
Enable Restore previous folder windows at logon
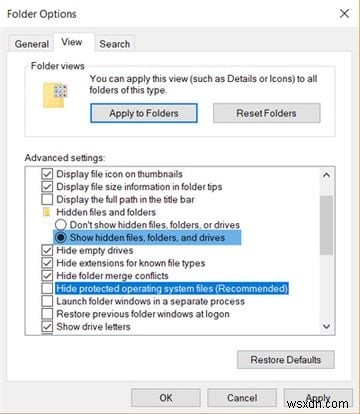pyautogui.click(x=47, y=314)
